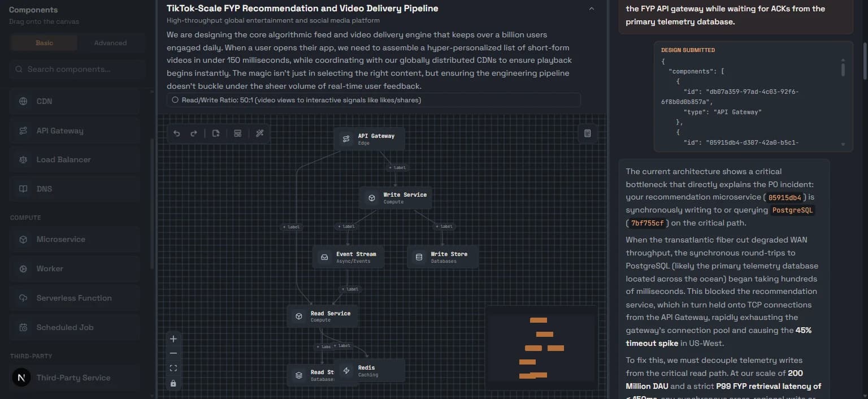Fit the diagram to view

click(x=173, y=368)
